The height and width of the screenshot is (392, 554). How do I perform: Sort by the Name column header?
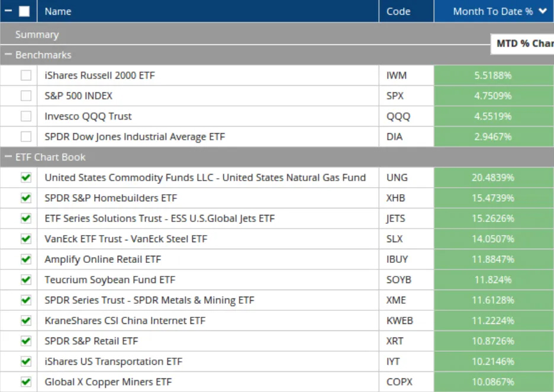[x=58, y=11]
